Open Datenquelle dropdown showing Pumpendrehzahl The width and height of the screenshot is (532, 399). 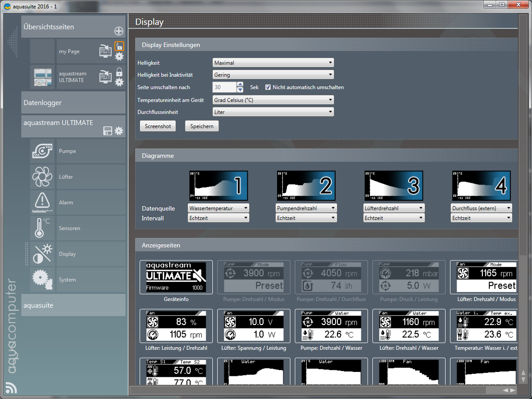306,208
